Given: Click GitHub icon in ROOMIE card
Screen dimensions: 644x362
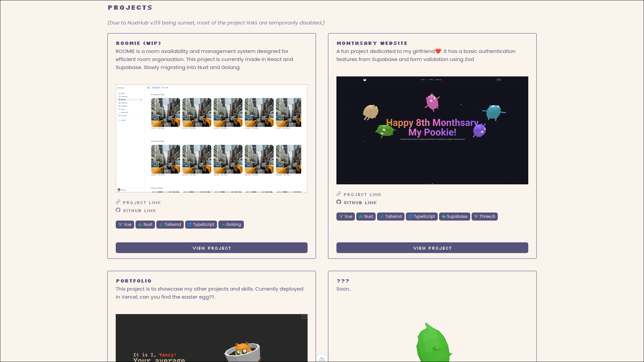Looking at the screenshot, I should click(118, 210).
